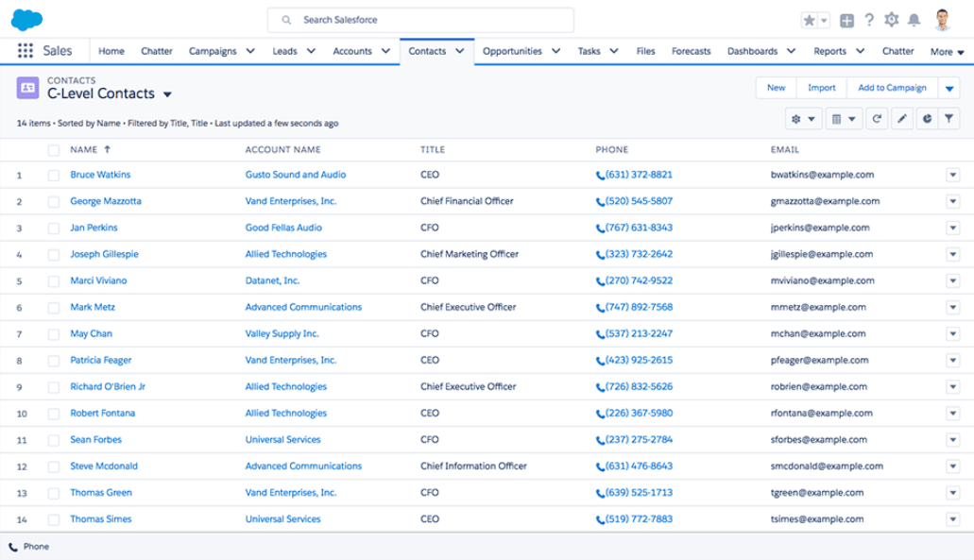This screenshot has height=560, width=974.
Task: Toggle the select-all header checkbox
Action: 54,150
